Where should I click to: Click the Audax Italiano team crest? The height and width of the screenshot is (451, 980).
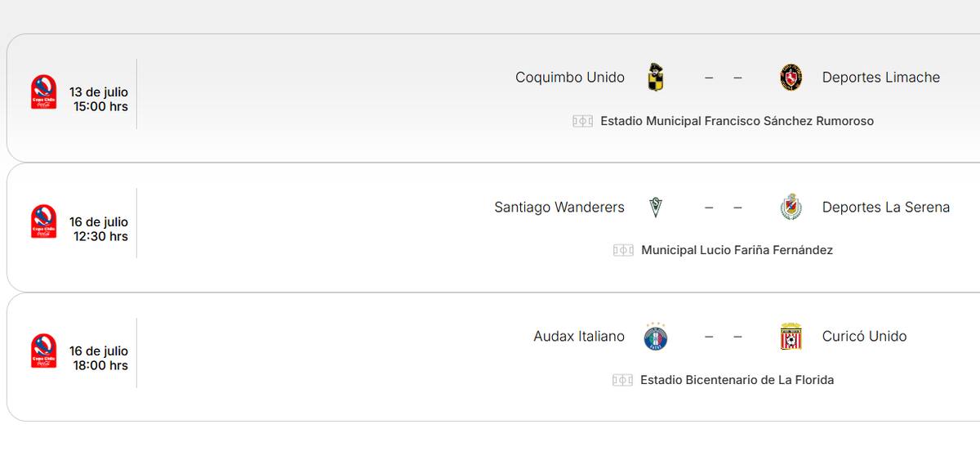tap(655, 337)
